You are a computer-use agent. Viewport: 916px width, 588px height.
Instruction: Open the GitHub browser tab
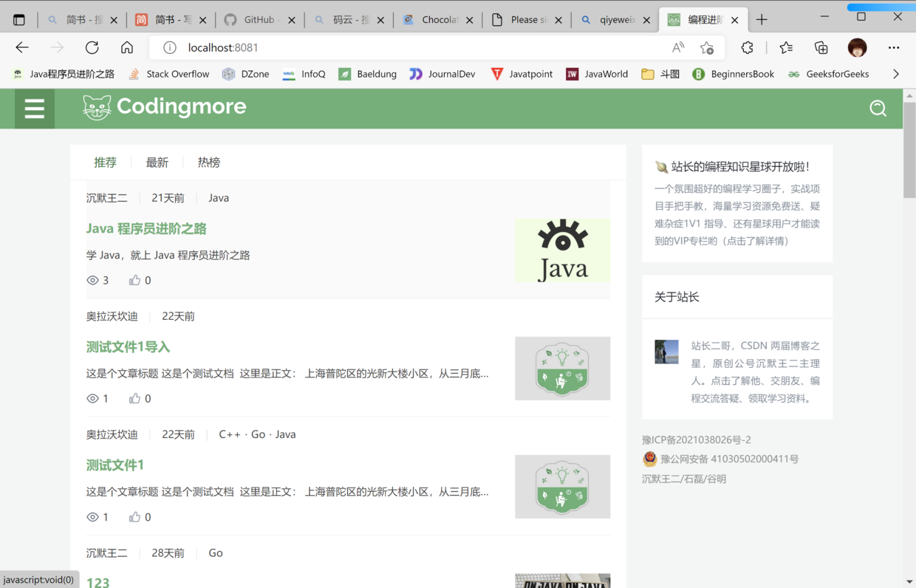259,20
